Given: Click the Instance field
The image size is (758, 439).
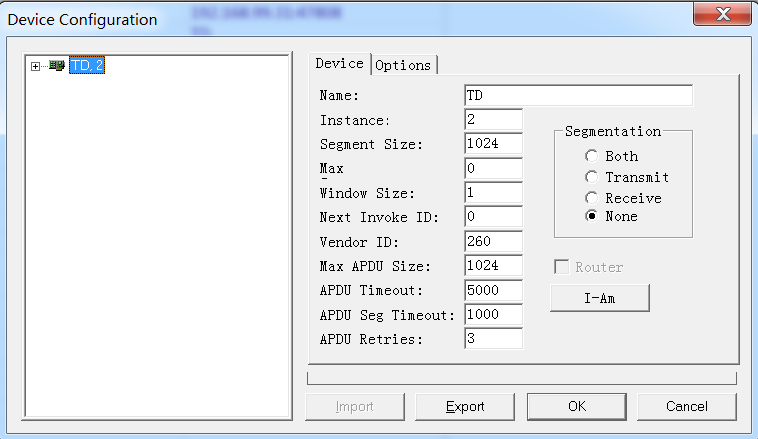Looking at the screenshot, I should click(x=494, y=119).
